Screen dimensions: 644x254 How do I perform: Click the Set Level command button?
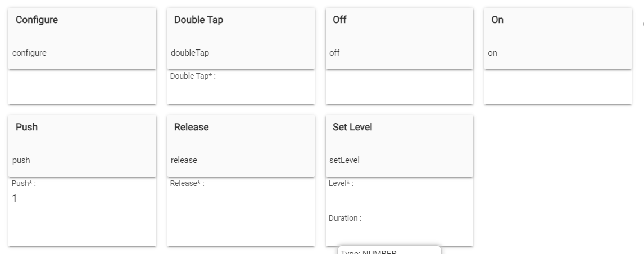click(399, 146)
